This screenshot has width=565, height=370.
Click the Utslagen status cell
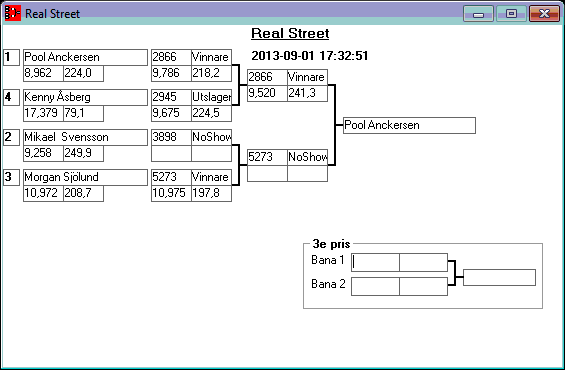click(211, 97)
